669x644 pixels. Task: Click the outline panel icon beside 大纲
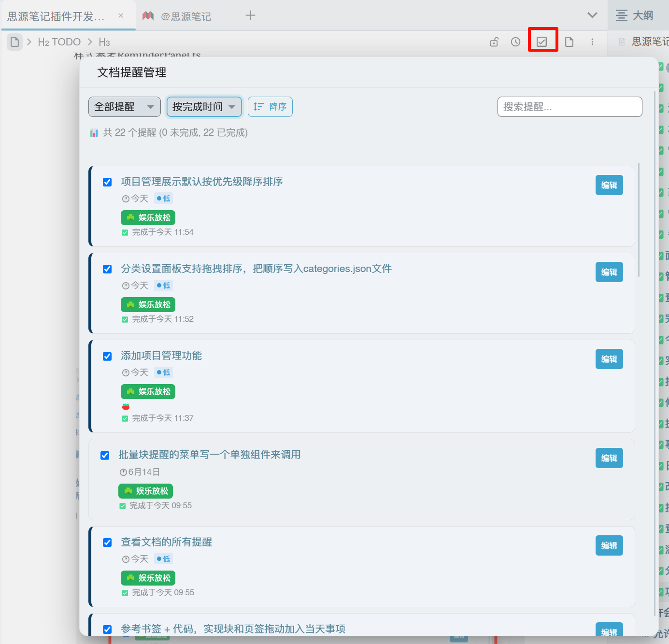(622, 15)
